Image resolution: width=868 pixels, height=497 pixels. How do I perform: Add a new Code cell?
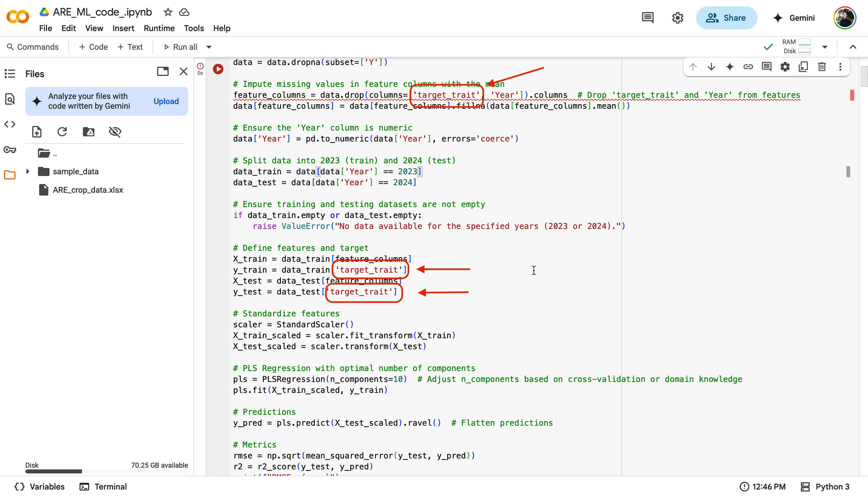(93, 47)
